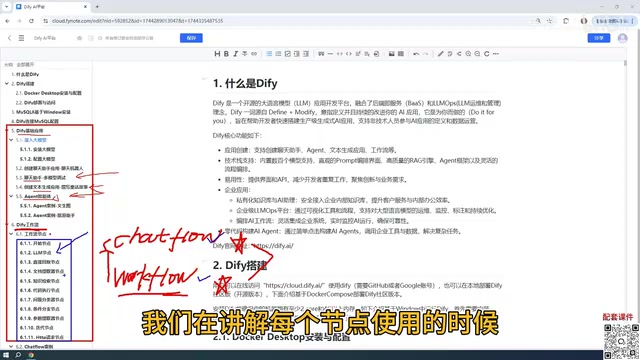The image size is (640, 360).
Task: Open the https://dify.ai/ link in the document
Action: click(273, 246)
